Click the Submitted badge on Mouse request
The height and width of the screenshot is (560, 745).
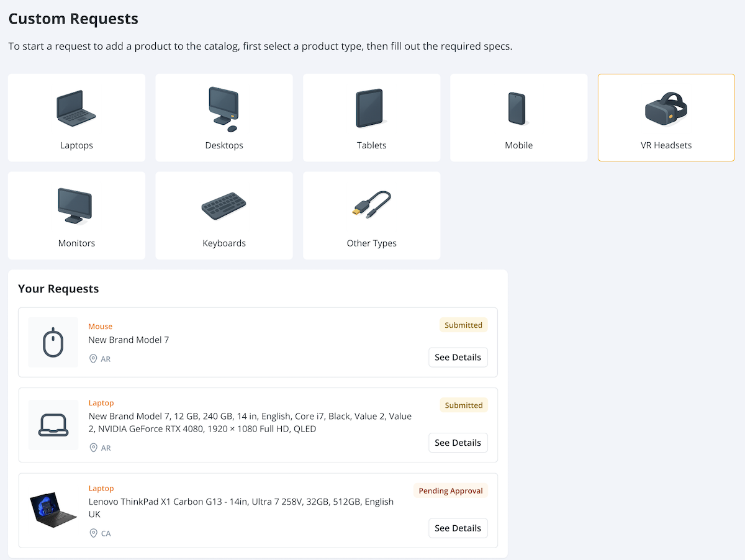(x=463, y=325)
